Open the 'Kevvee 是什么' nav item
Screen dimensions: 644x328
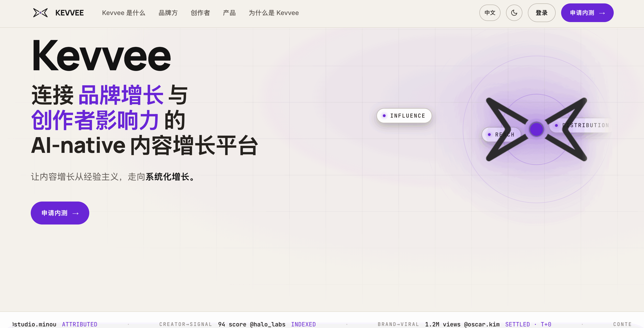pyautogui.click(x=123, y=13)
